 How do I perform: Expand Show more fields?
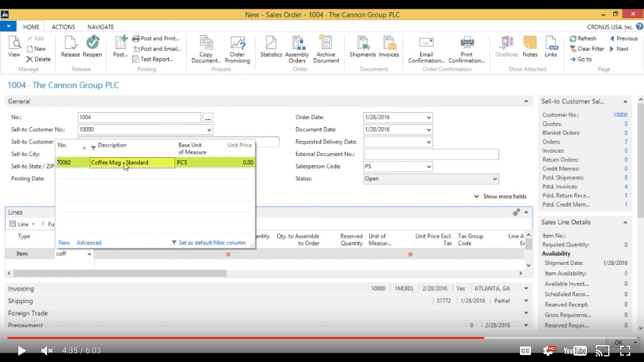(x=500, y=196)
